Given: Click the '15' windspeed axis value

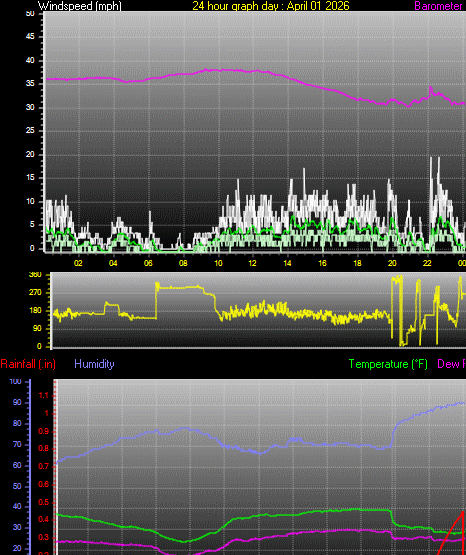Looking at the screenshot, I should 30,178.
